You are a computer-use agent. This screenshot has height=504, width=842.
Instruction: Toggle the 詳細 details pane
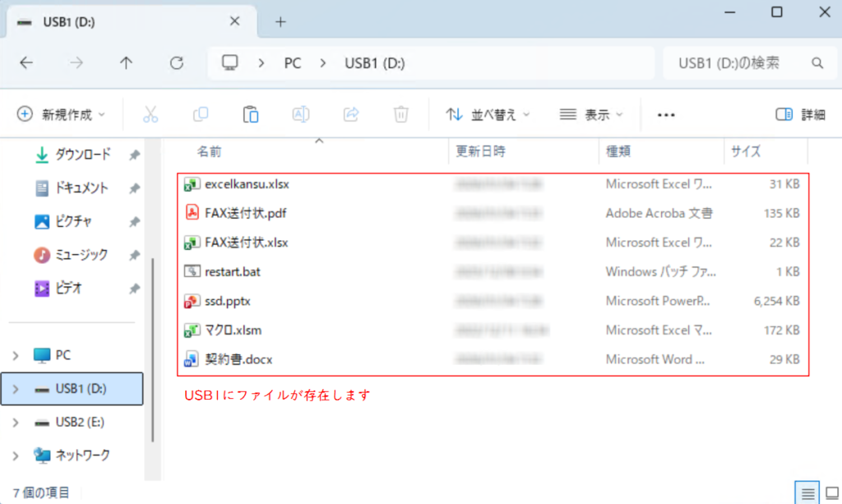coord(800,115)
